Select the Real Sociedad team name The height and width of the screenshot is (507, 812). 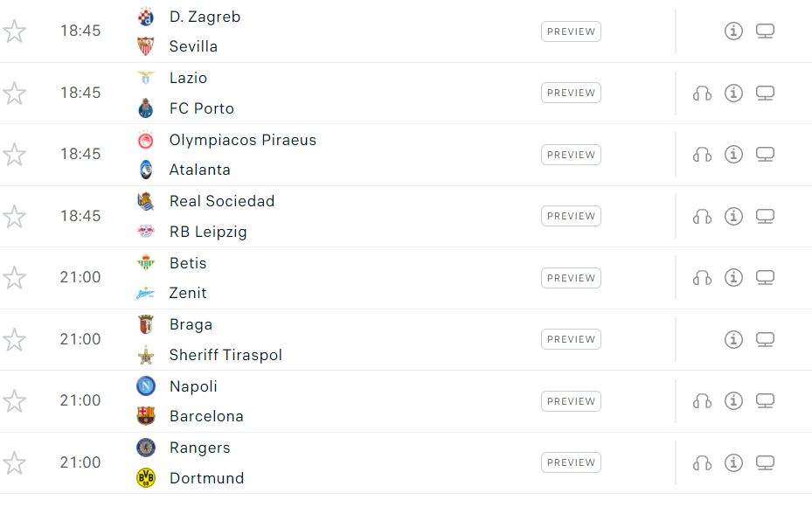tap(222, 201)
